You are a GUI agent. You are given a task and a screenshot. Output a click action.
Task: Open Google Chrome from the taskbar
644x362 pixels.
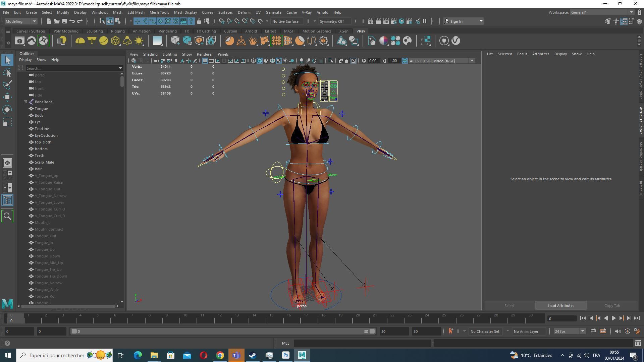220,355
